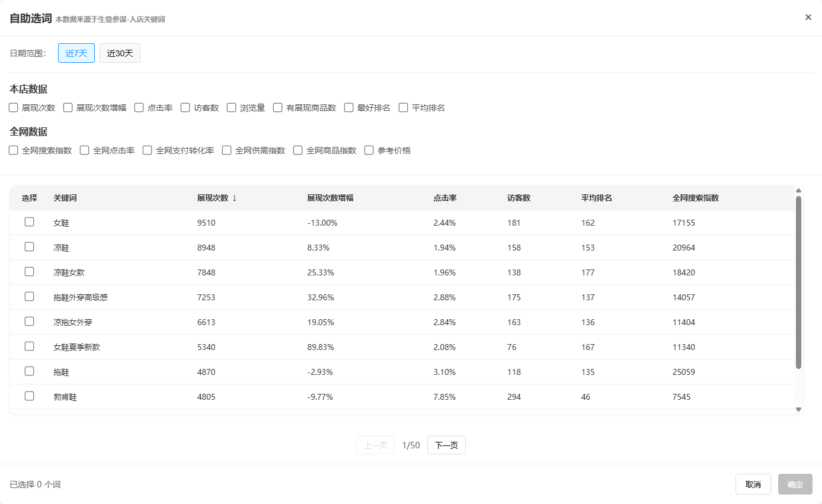Screen dimensions: 822x504
Task: Click the scrollbar up arrow in table
Action: click(798, 191)
